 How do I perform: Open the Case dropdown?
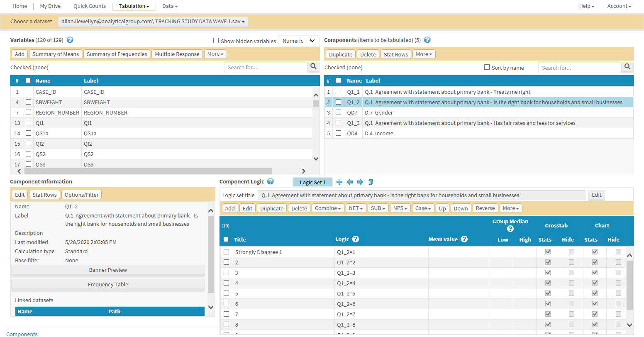[423, 208]
